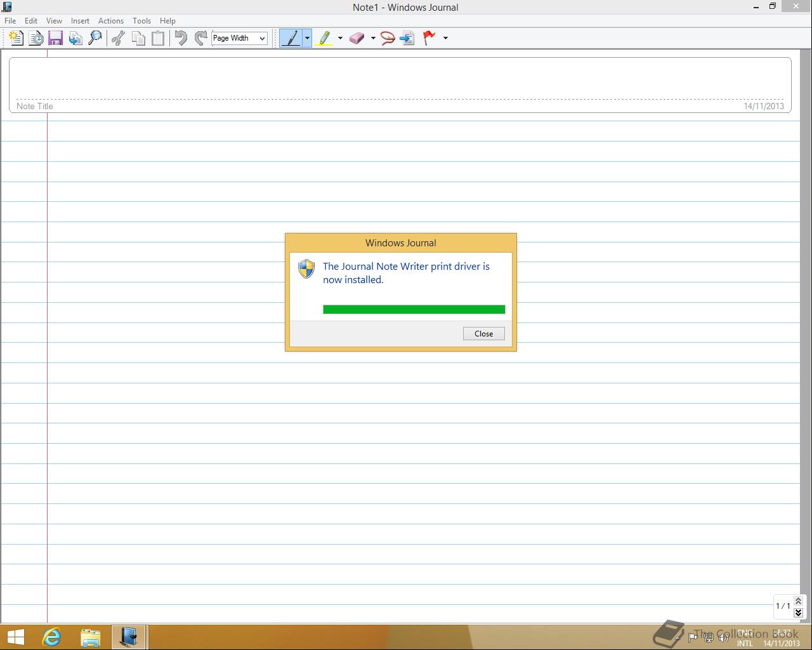
Task: Click the import toolbar icon
Action: click(x=75, y=38)
